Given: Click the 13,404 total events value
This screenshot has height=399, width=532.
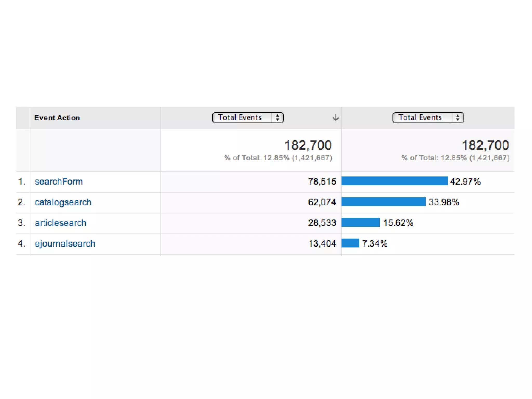Looking at the screenshot, I should point(322,244).
